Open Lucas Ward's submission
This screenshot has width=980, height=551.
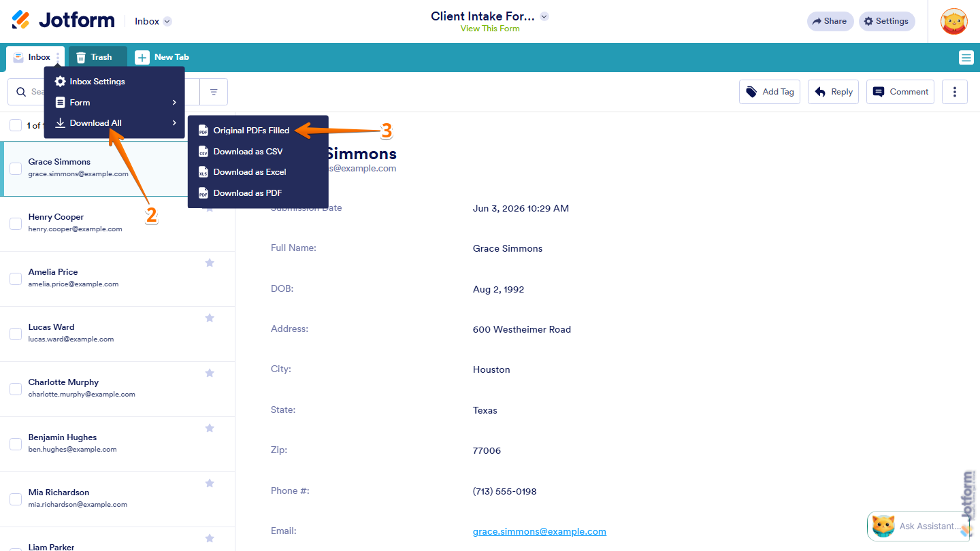pos(117,334)
